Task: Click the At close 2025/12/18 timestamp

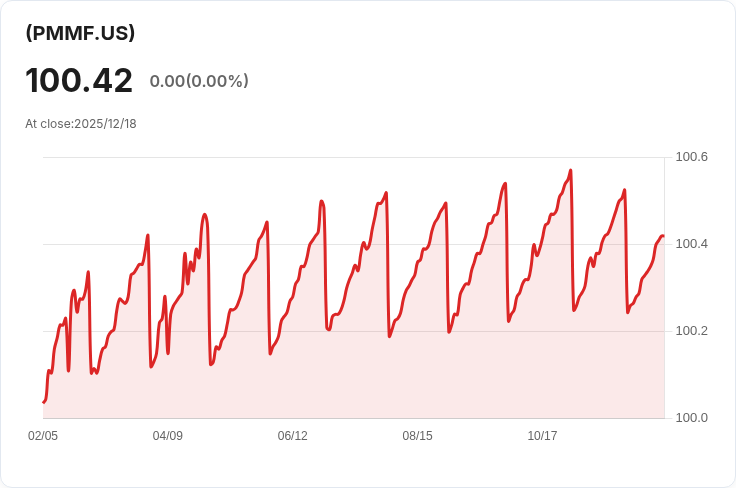Action: (x=81, y=124)
